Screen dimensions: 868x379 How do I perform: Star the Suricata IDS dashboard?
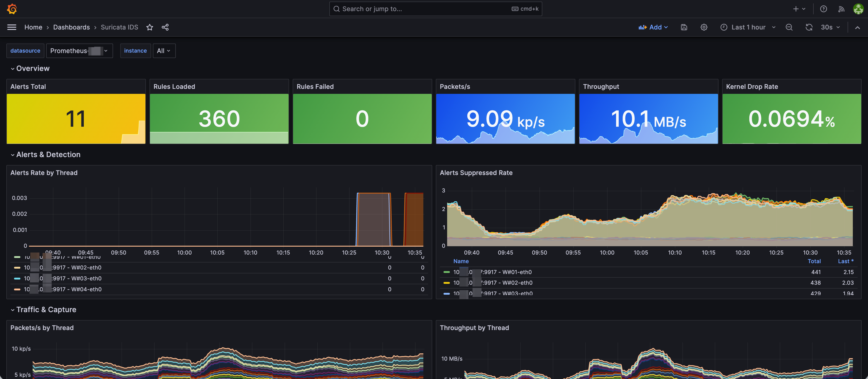point(149,27)
